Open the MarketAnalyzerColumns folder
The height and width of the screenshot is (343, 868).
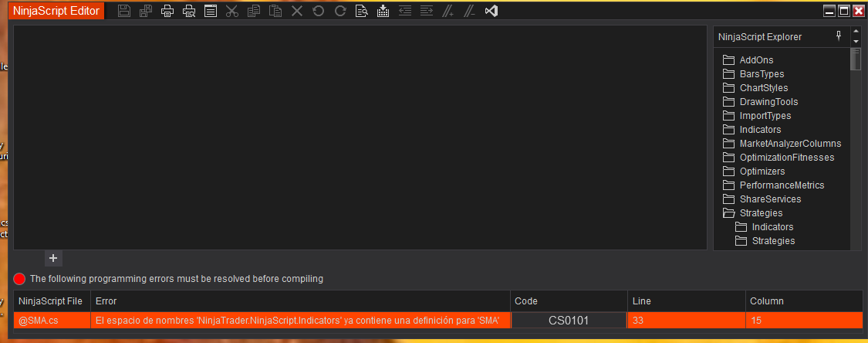(782, 144)
